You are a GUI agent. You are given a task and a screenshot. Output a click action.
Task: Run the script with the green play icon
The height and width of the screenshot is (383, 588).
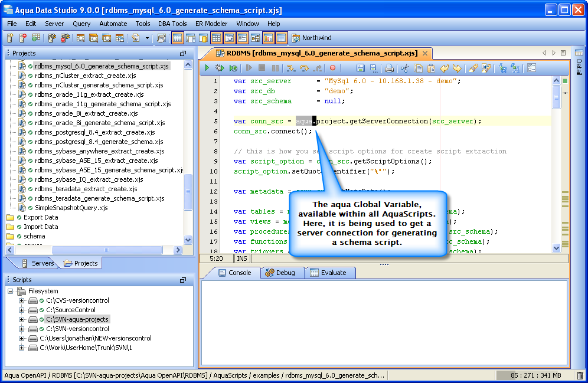(207, 68)
